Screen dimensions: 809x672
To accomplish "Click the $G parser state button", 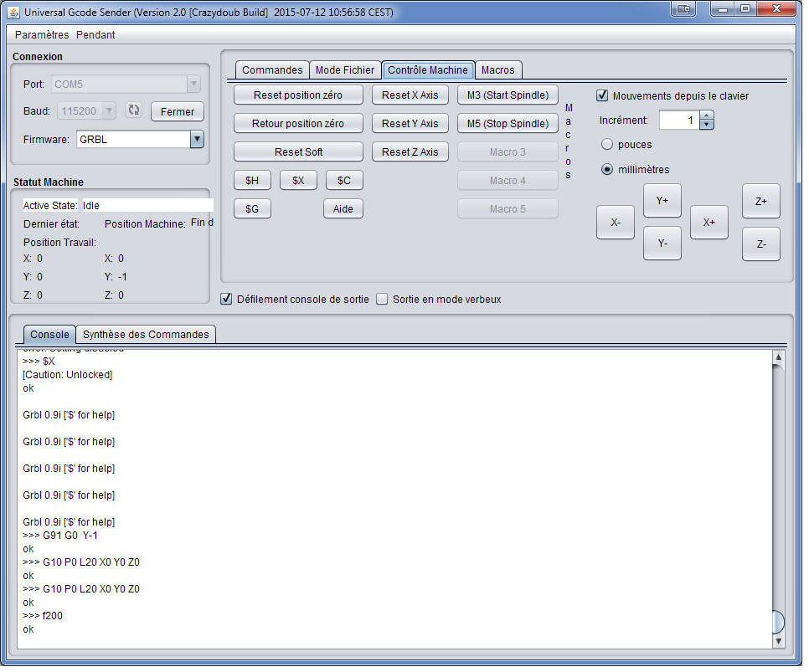I will [x=254, y=210].
